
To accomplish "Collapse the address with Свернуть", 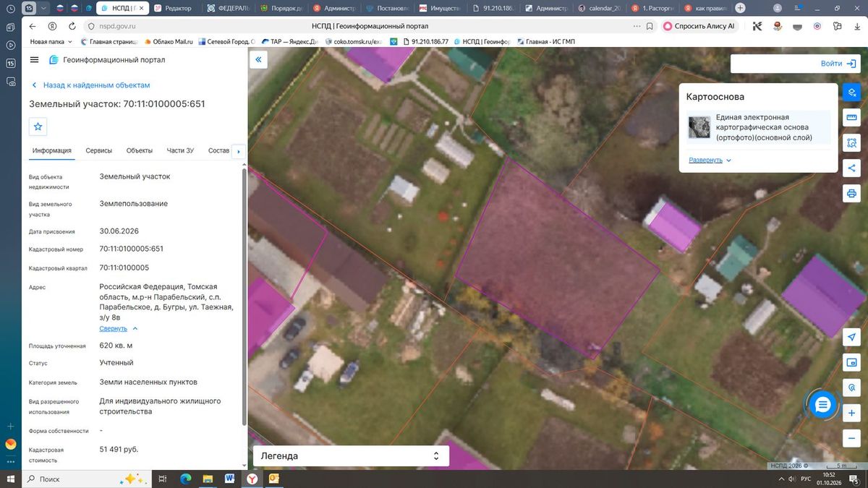I will pos(118,328).
